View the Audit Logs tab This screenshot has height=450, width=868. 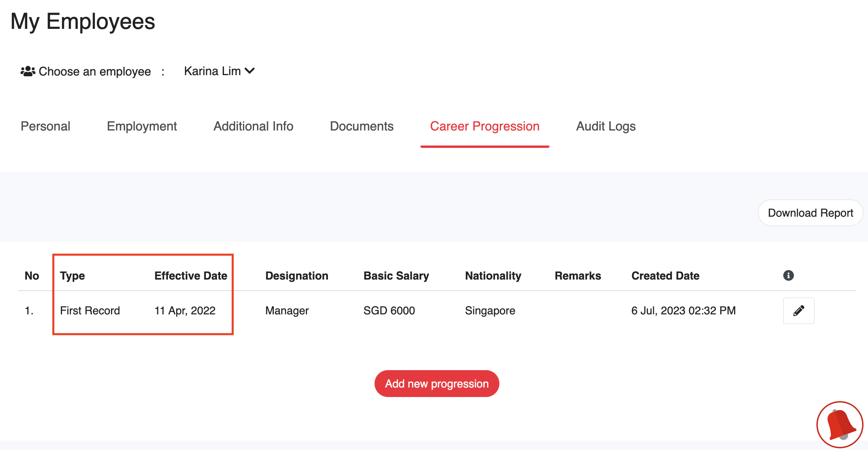(606, 126)
